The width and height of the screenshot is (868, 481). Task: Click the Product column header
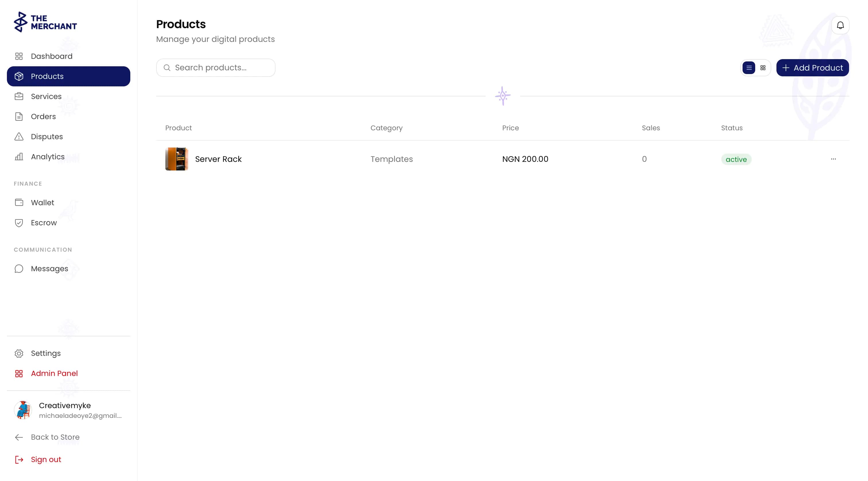tap(178, 128)
